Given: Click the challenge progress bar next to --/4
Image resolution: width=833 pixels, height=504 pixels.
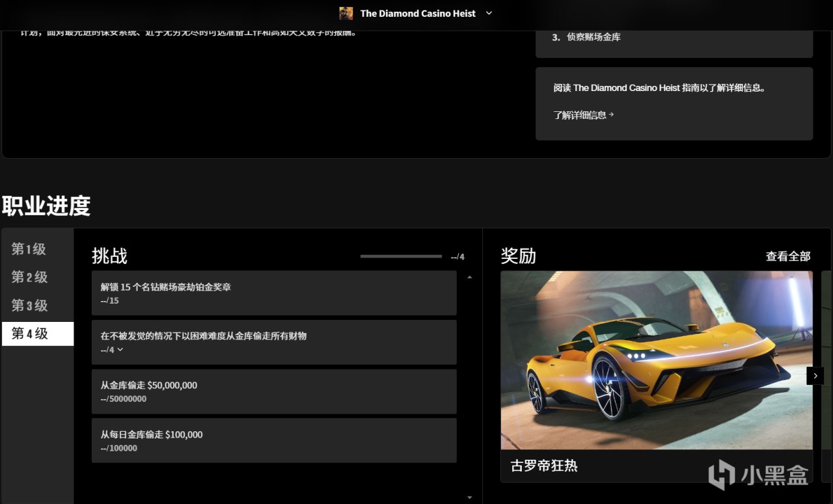Looking at the screenshot, I should pos(401,257).
